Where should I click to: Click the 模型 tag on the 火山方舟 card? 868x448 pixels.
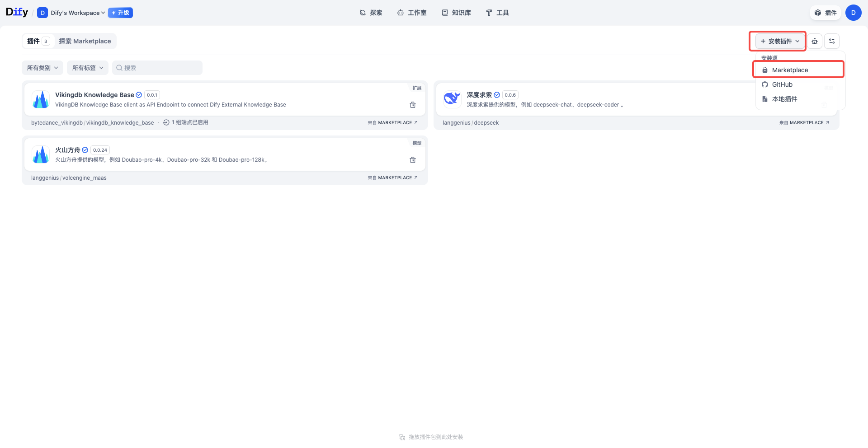click(x=417, y=143)
